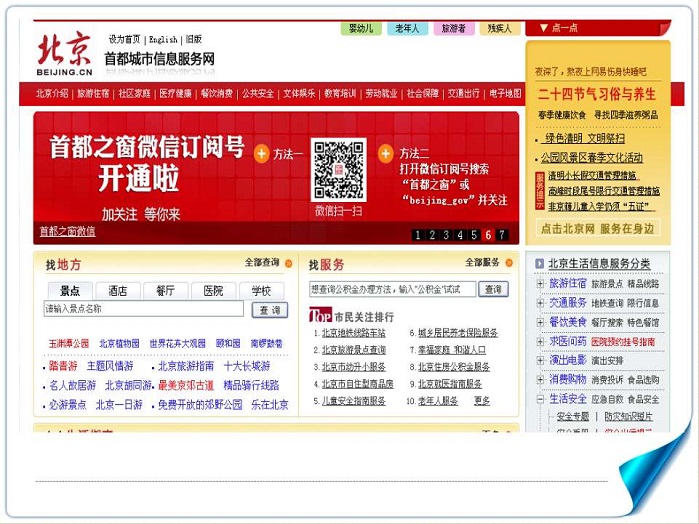
Task: Click the orange arrow icon next to 全部查询
Action: pos(288,263)
